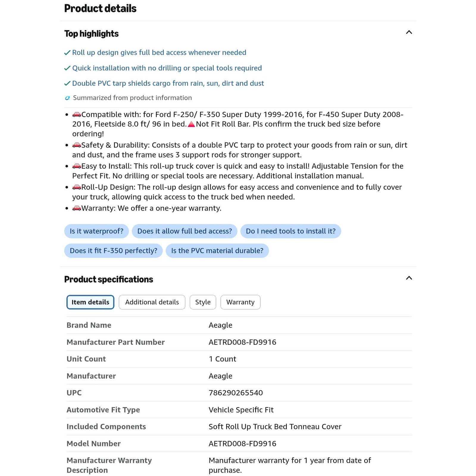Ask "Does it allow full bed access?"
The image size is (476, 476).
[185, 231]
